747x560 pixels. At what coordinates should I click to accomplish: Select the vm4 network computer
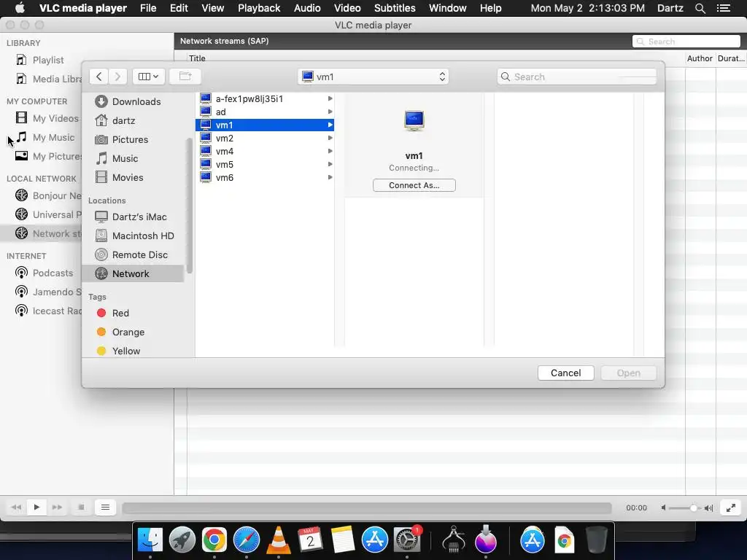pos(265,152)
